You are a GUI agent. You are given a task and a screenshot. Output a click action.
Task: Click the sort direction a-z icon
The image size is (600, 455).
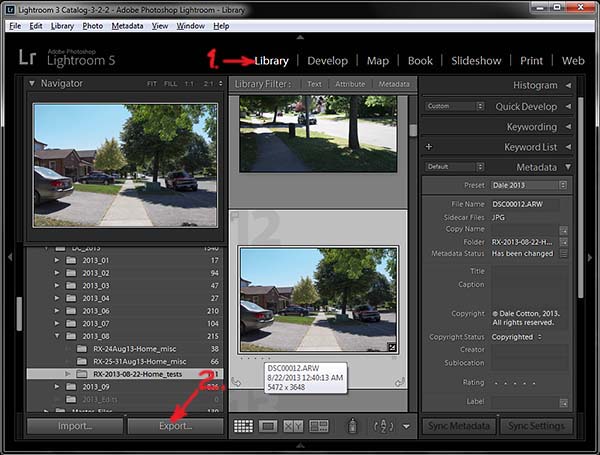tap(383, 426)
